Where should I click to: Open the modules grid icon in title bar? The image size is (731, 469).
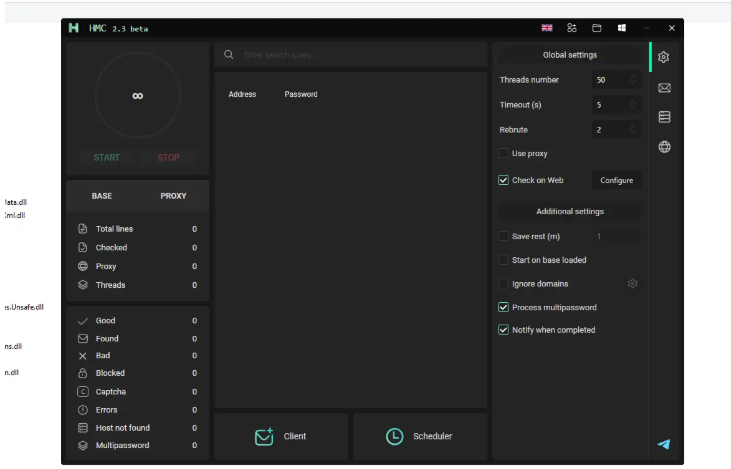(x=572, y=28)
